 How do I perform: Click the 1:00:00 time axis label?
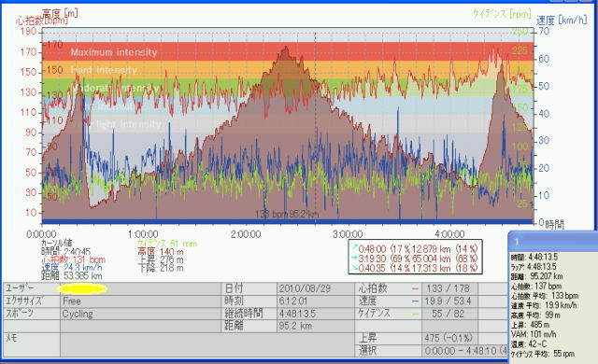point(143,233)
